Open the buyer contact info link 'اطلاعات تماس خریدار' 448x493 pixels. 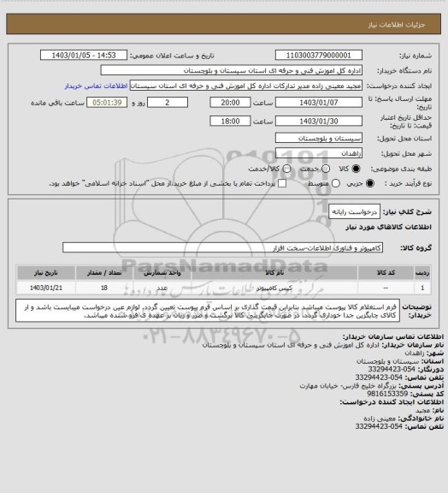tap(96, 86)
